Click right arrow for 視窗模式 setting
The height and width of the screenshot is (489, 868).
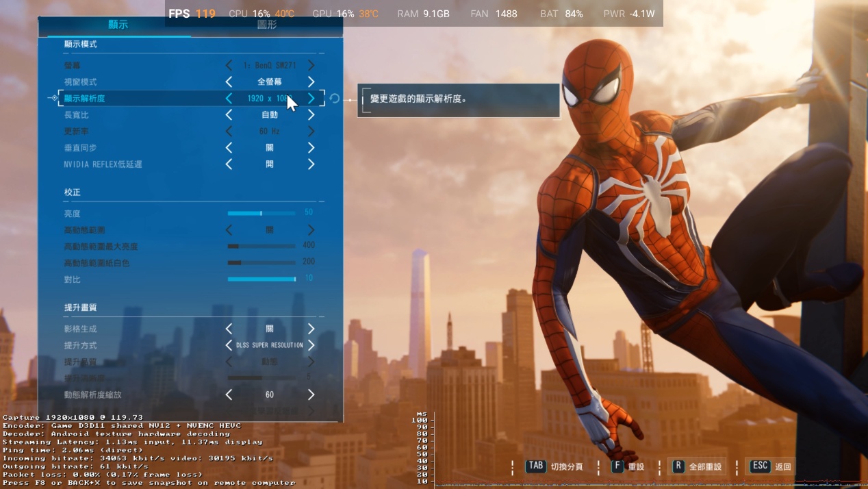[x=311, y=82]
